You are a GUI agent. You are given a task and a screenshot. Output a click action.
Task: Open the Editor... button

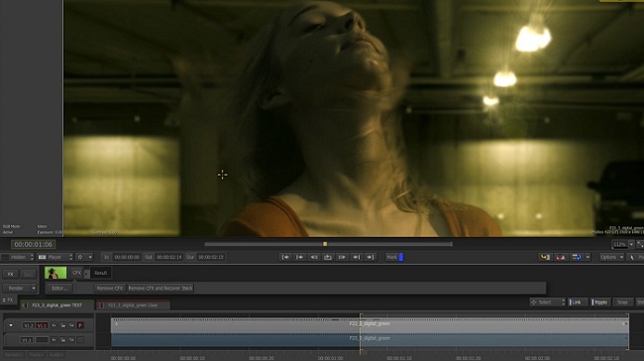click(x=59, y=289)
